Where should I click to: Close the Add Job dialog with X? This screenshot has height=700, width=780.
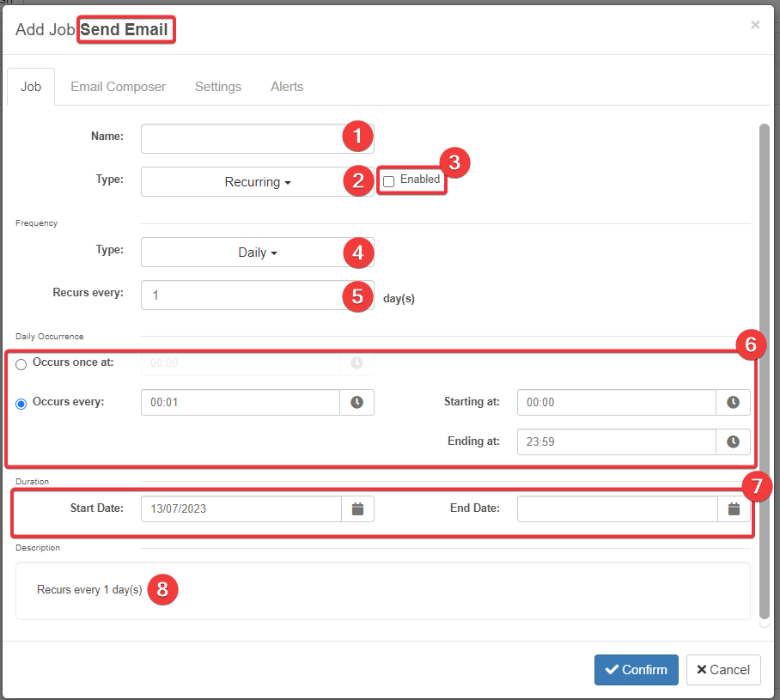pyautogui.click(x=755, y=25)
